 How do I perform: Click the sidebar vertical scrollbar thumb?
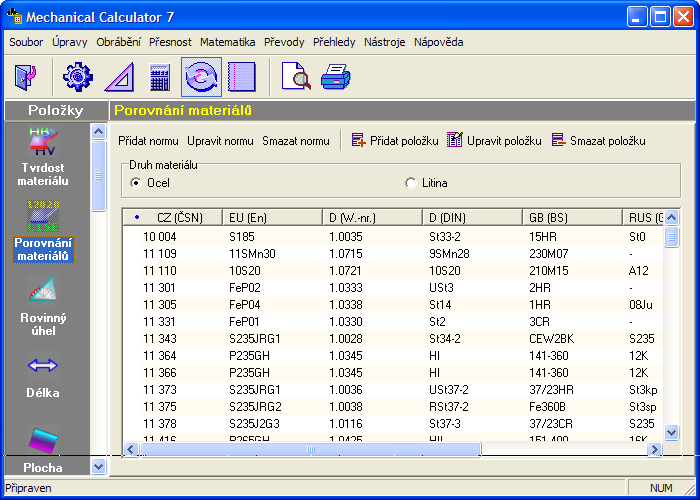[x=98, y=175]
